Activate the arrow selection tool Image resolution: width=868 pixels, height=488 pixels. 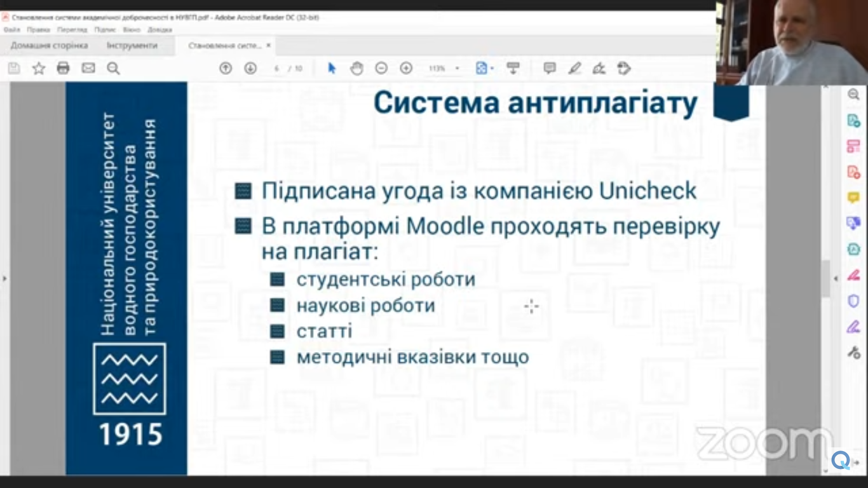[x=332, y=69]
